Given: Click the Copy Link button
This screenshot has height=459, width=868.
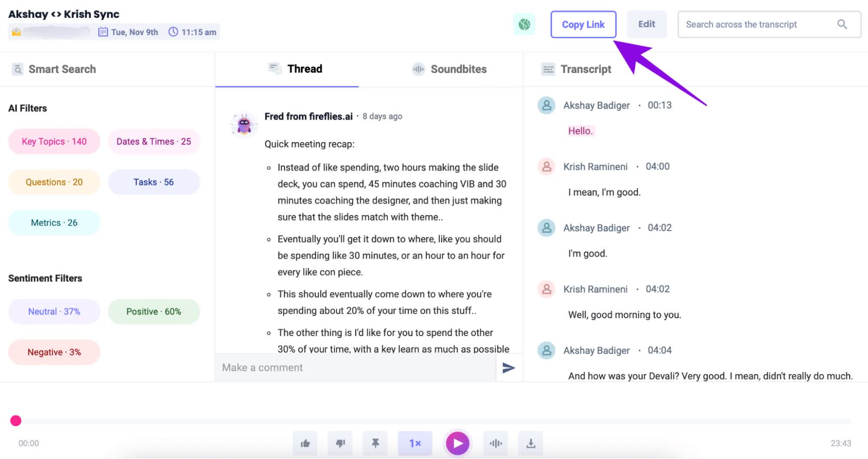Looking at the screenshot, I should coord(583,24).
